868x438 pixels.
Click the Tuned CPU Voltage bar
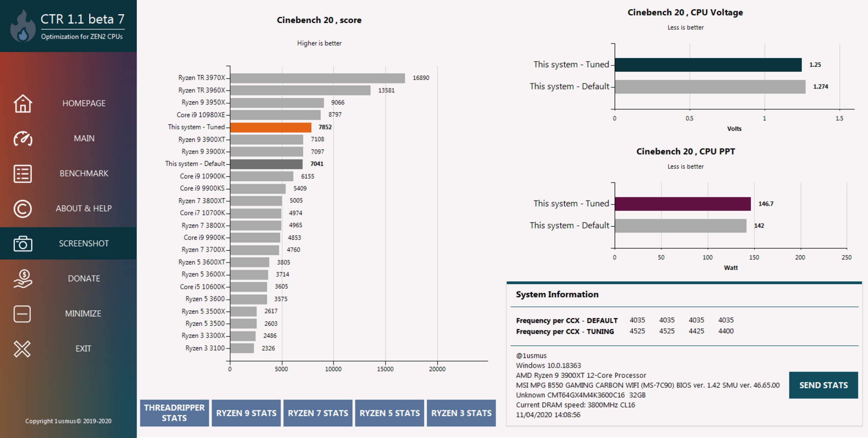click(x=708, y=65)
